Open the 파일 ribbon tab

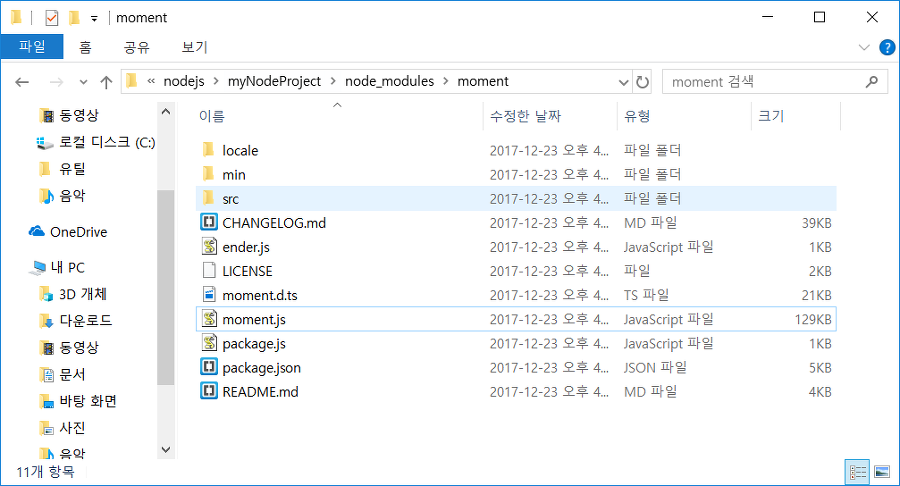pyautogui.click(x=32, y=46)
